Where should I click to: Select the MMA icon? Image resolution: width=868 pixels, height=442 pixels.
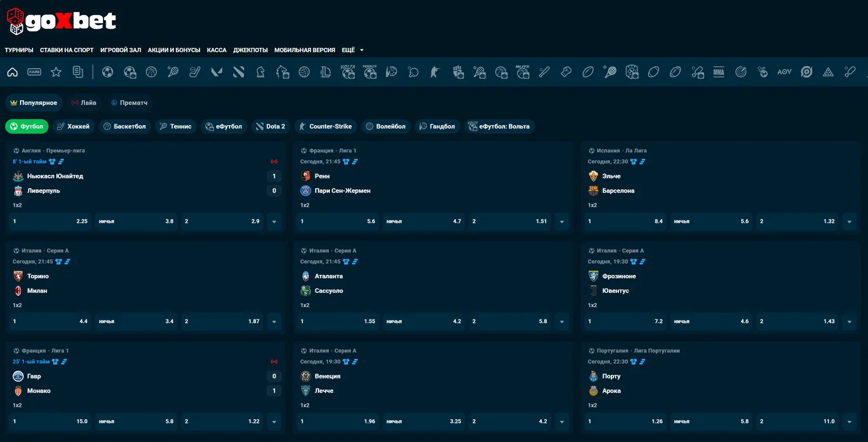tap(719, 72)
